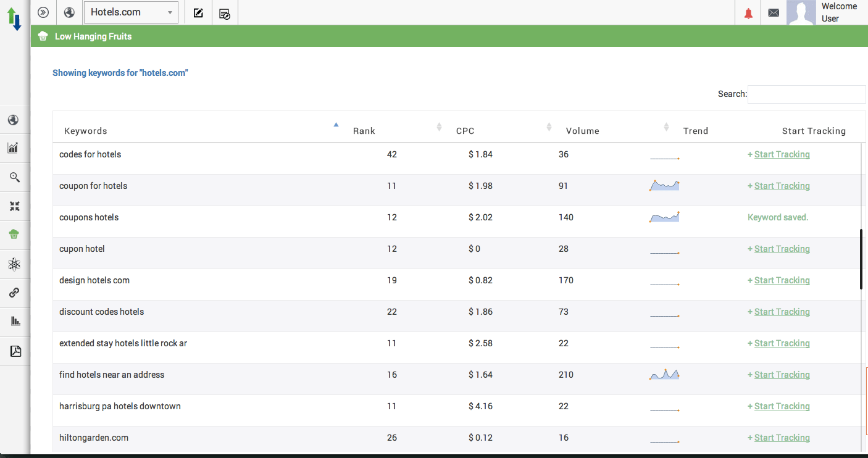
Task: Start tracking "find hotels near an address"
Action: click(782, 375)
